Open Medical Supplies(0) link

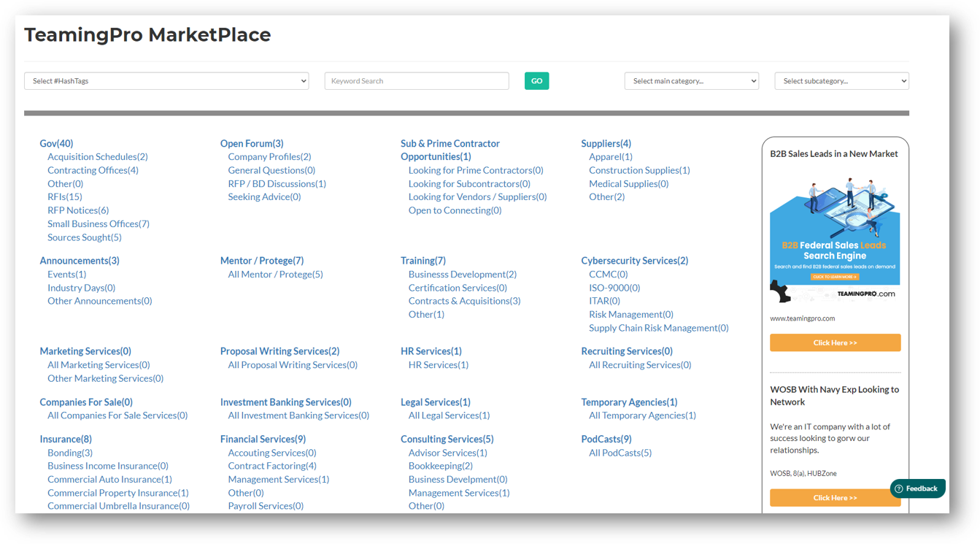tap(628, 184)
